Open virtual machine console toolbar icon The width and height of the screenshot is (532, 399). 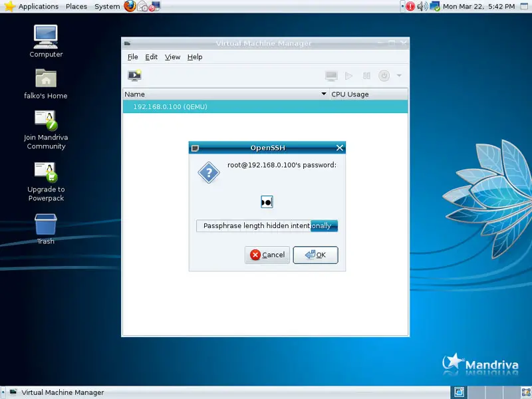331,75
